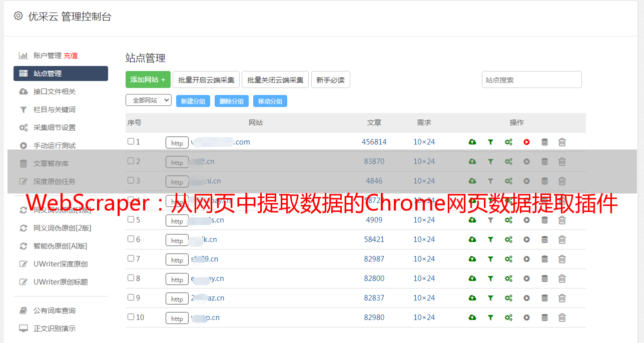Tick the checkbox for site 1

coord(131,141)
